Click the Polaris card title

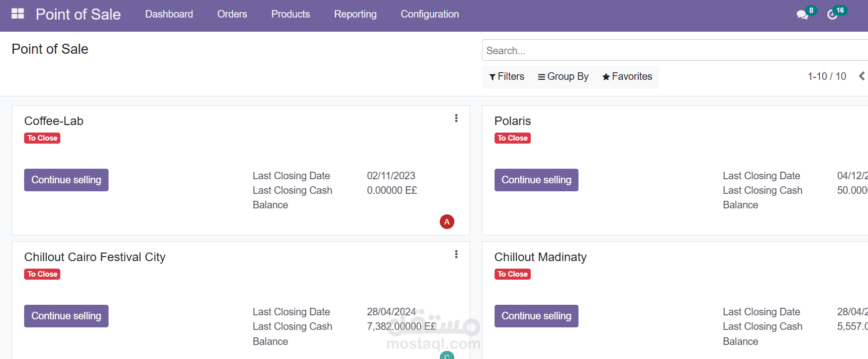pyautogui.click(x=513, y=121)
